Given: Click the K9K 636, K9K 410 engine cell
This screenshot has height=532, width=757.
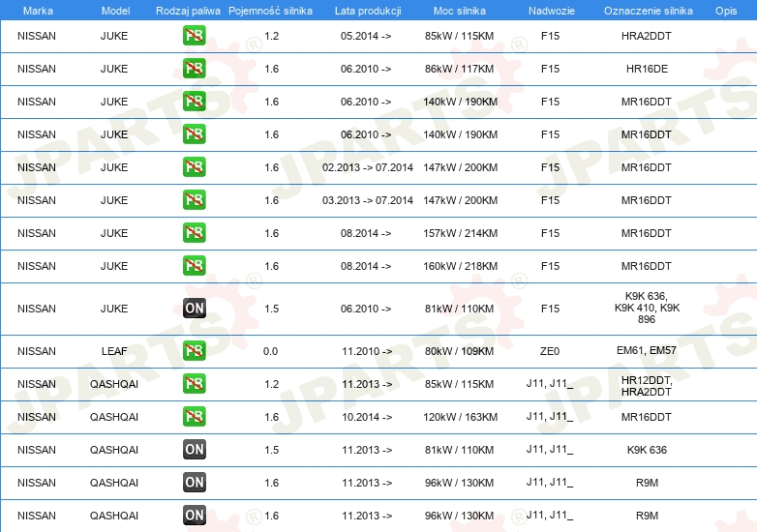Looking at the screenshot, I should click(647, 308).
